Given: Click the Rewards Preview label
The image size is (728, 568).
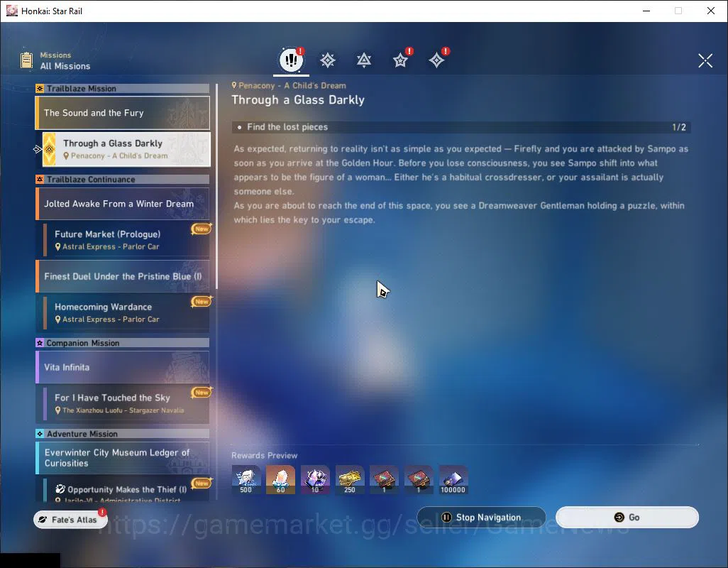Looking at the screenshot, I should 264,456.
